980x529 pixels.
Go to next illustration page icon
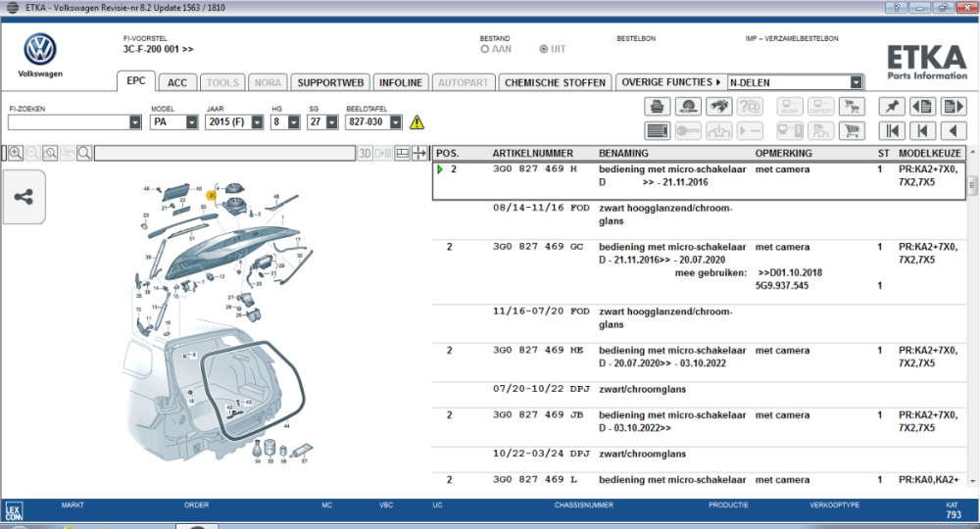(x=954, y=106)
